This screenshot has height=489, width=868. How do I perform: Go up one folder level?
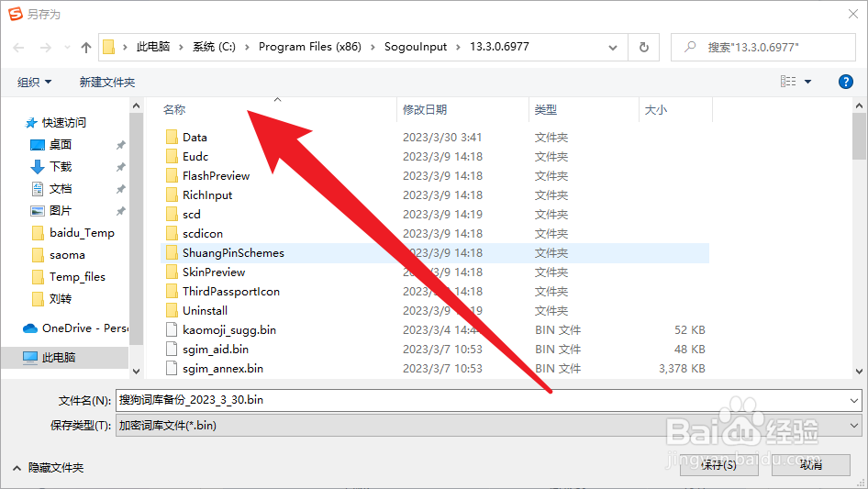click(x=86, y=48)
